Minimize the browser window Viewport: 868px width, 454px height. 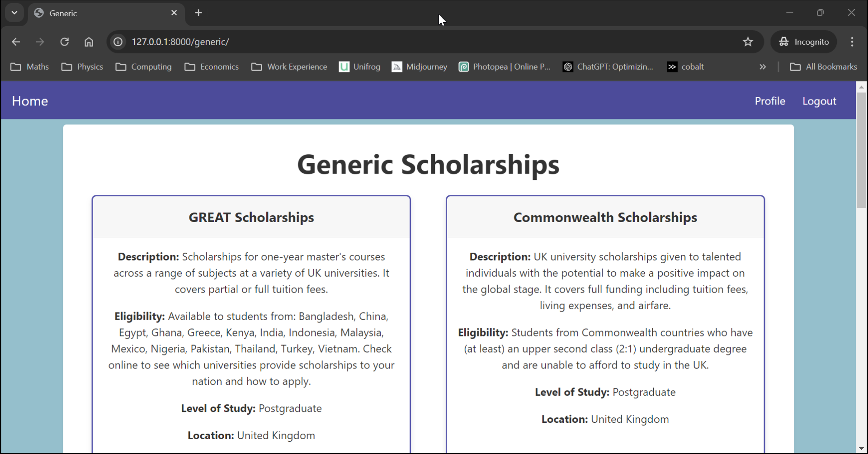click(790, 13)
